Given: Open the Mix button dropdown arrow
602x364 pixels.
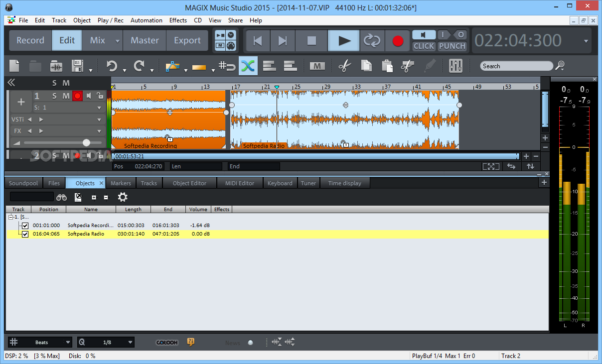Looking at the screenshot, I should pyautogui.click(x=118, y=41).
